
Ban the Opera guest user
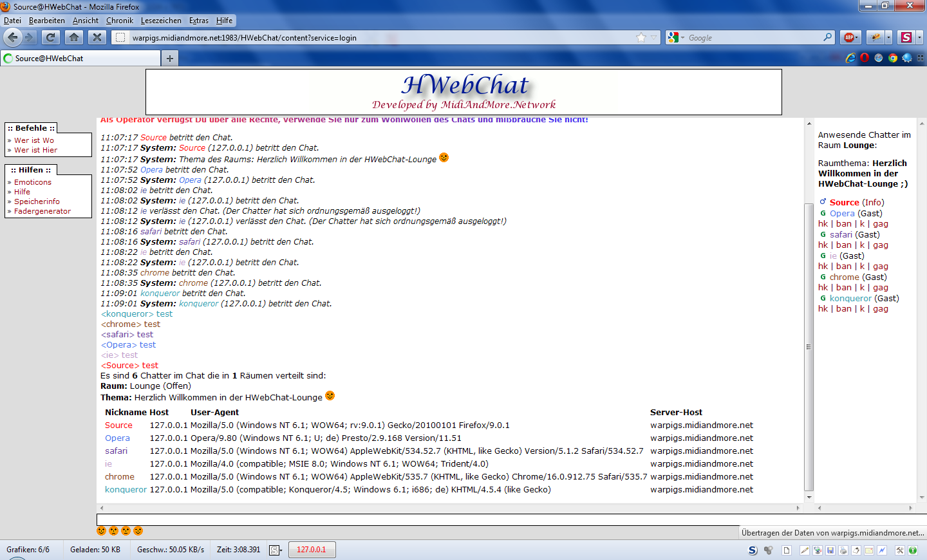[x=843, y=224]
